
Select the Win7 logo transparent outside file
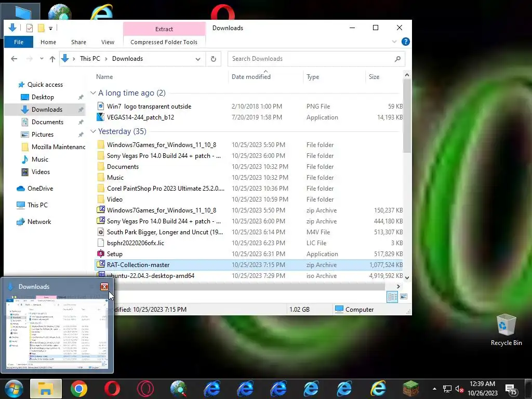[149, 106]
